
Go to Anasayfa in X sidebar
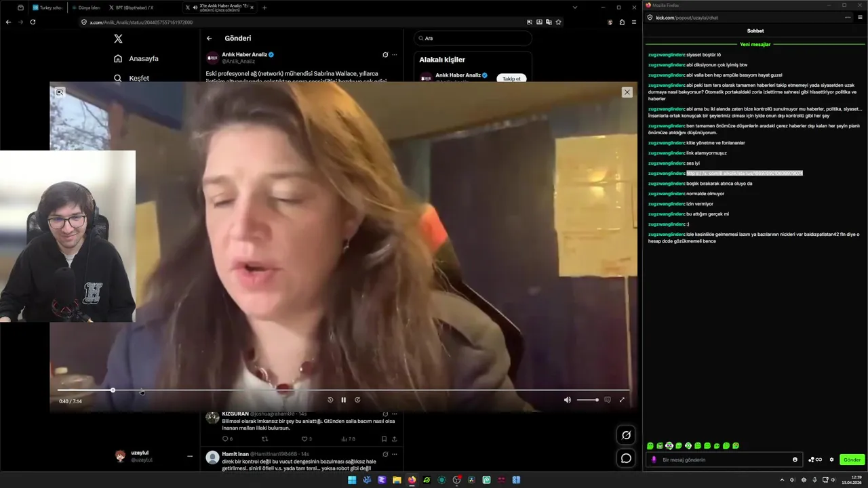coord(136,58)
